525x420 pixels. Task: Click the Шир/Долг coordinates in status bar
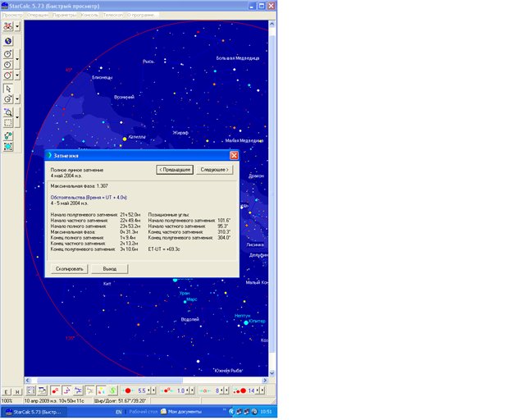[121, 400]
